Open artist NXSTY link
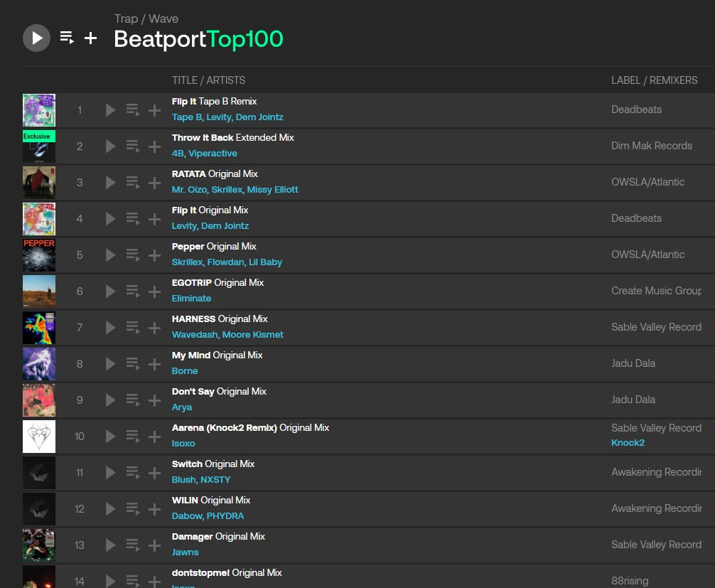Viewport: 715px width, 588px height. [215, 480]
